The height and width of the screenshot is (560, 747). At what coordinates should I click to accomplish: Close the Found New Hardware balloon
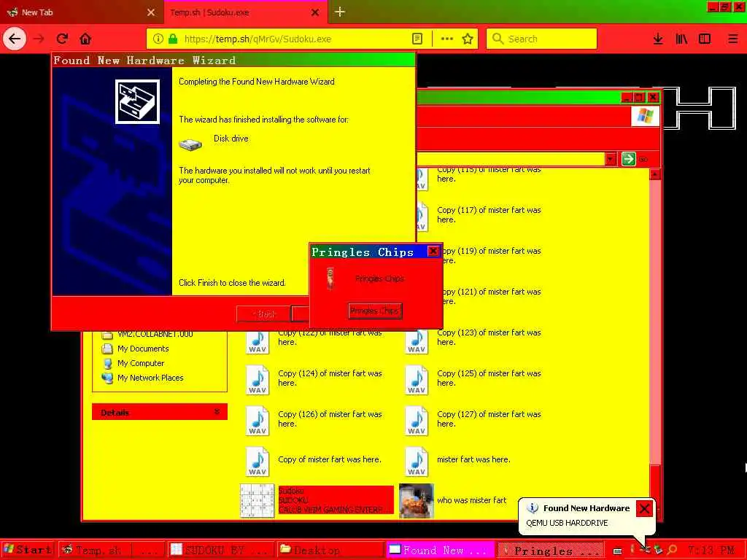pyautogui.click(x=644, y=508)
